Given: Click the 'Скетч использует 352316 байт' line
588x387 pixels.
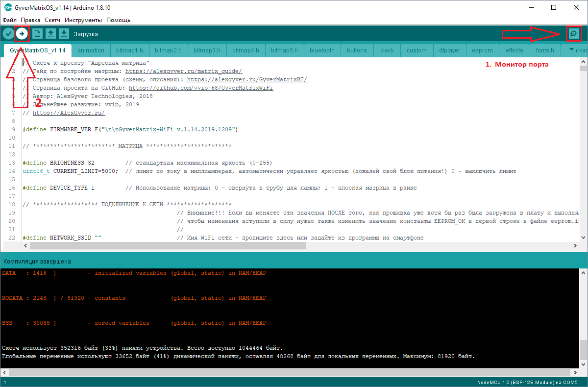Looking at the screenshot, I should [142, 348].
